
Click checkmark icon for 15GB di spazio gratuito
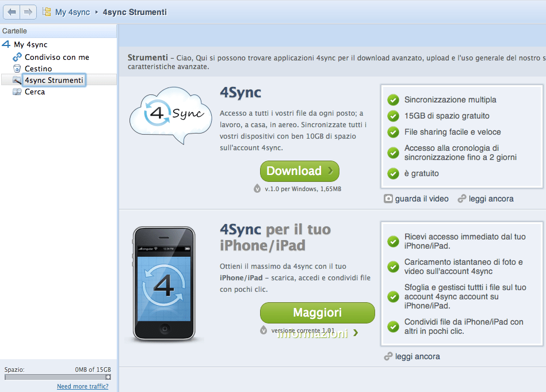coord(393,116)
